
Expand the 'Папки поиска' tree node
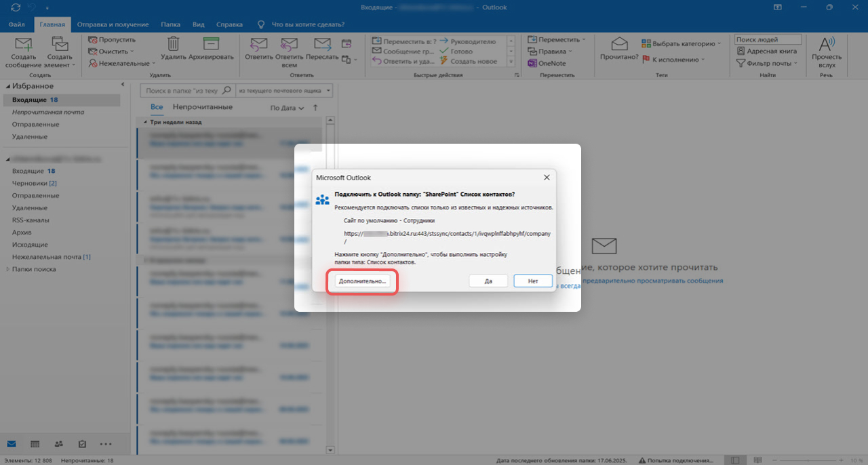(7, 269)
